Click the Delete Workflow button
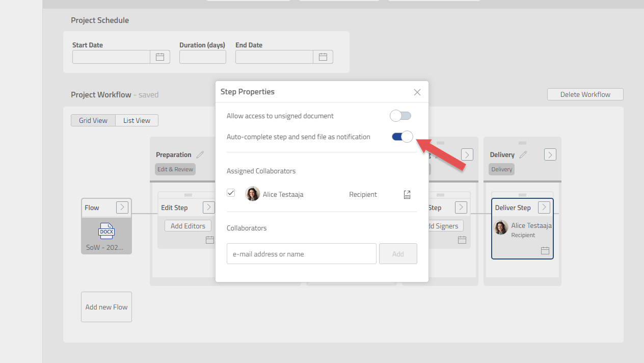The height and width of the screenshot is (363, 644). (x=585, y=94)
